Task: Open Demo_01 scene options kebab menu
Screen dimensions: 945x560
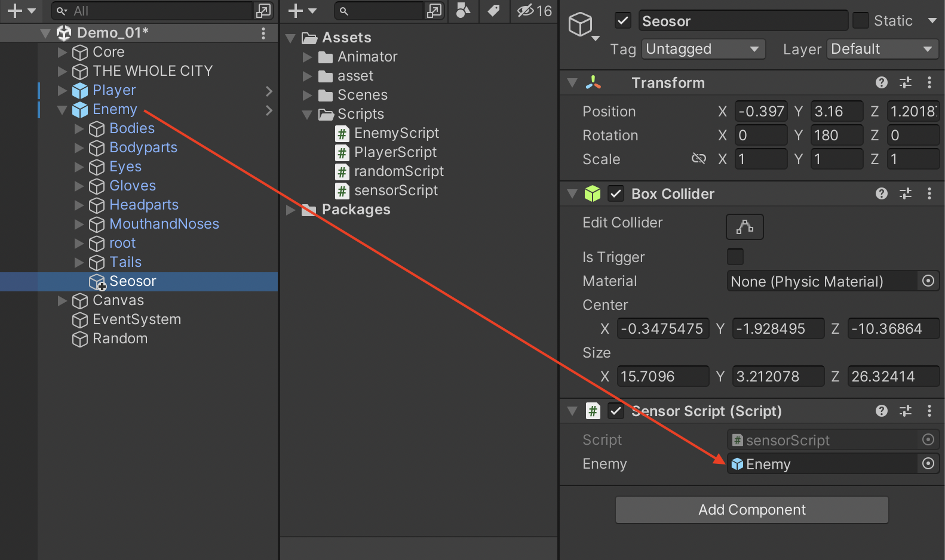Action: pyautogui.click(x=263, y=33)
